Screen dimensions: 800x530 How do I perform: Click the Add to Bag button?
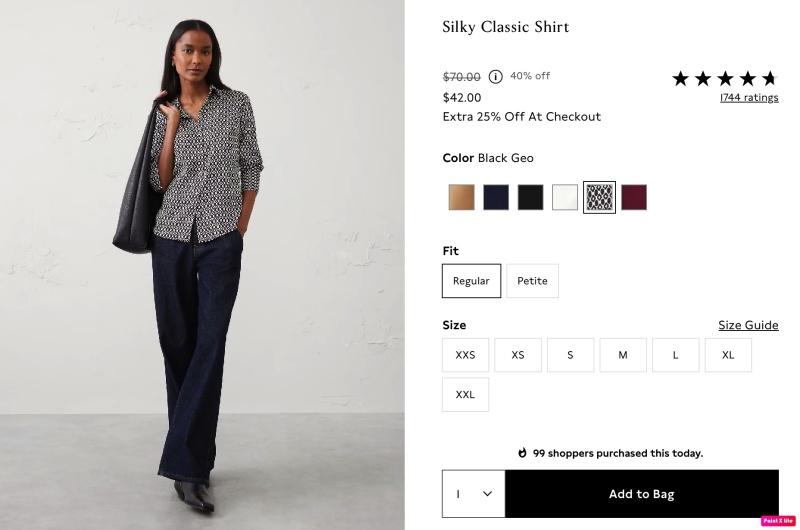click(641, 494)
